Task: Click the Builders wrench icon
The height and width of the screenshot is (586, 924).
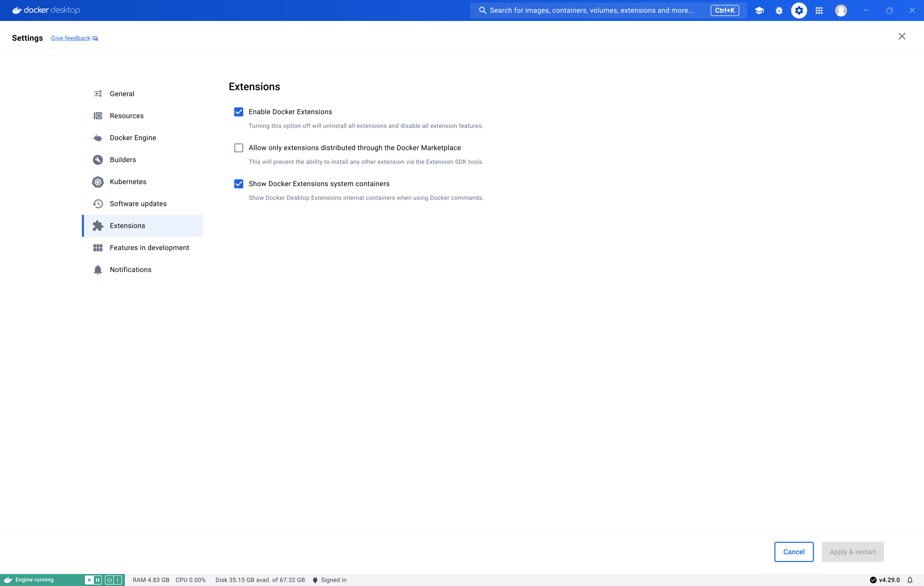Action: (x=98, y=160)
